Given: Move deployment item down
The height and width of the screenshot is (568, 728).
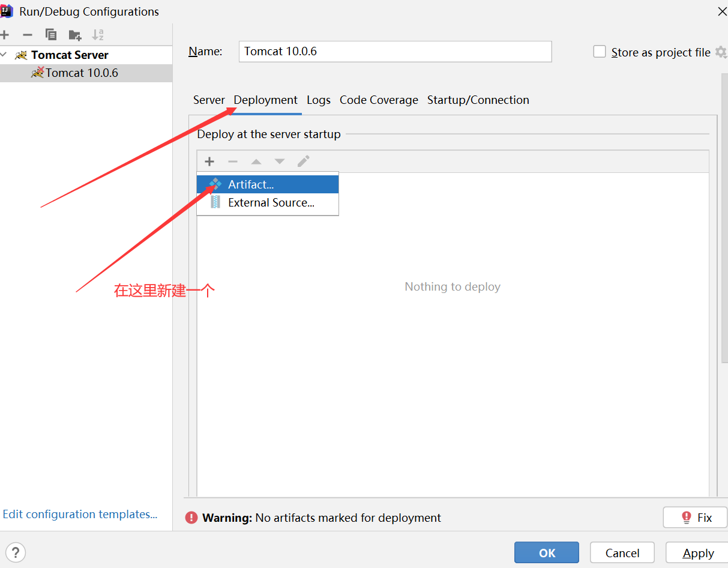Looking at the screenshot, I should coord(280,161).
